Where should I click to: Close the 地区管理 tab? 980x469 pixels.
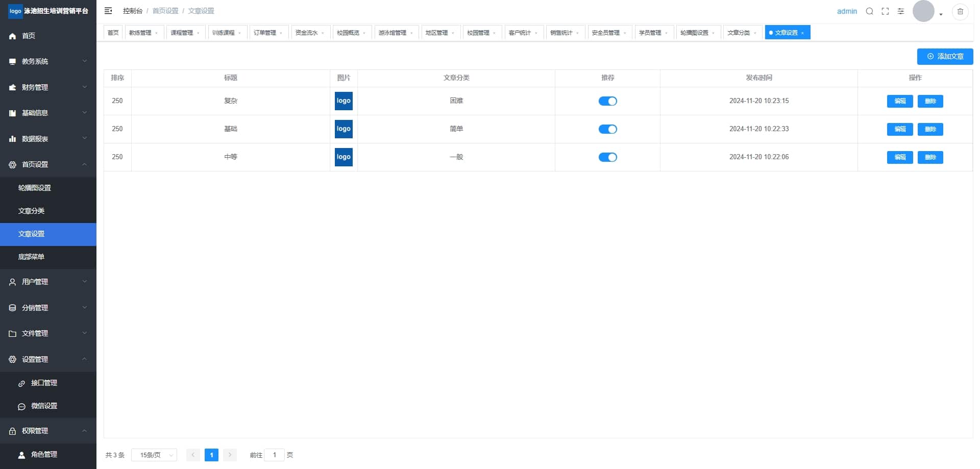coord(453,33)
